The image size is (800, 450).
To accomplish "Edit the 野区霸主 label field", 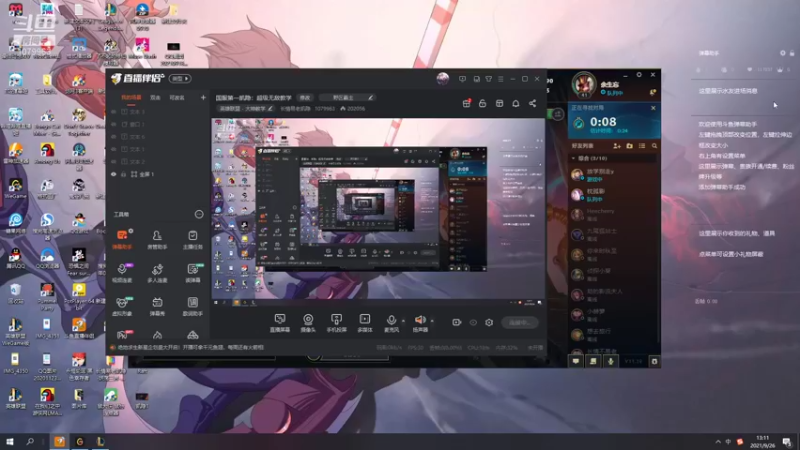I will coord(347,97).
